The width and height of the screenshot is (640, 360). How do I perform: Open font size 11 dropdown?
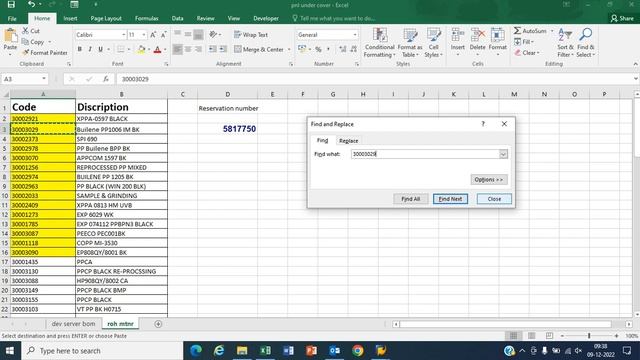coord(144,35)
